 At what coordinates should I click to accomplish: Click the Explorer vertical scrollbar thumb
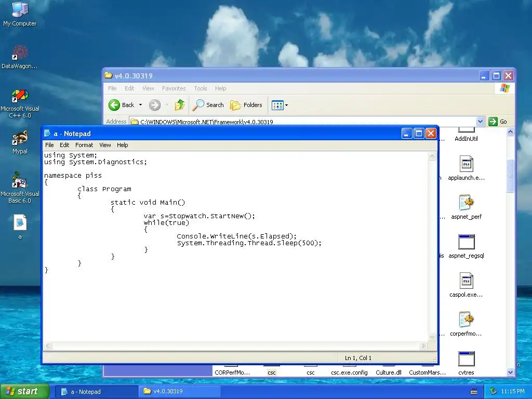click(x=510, y=176)
